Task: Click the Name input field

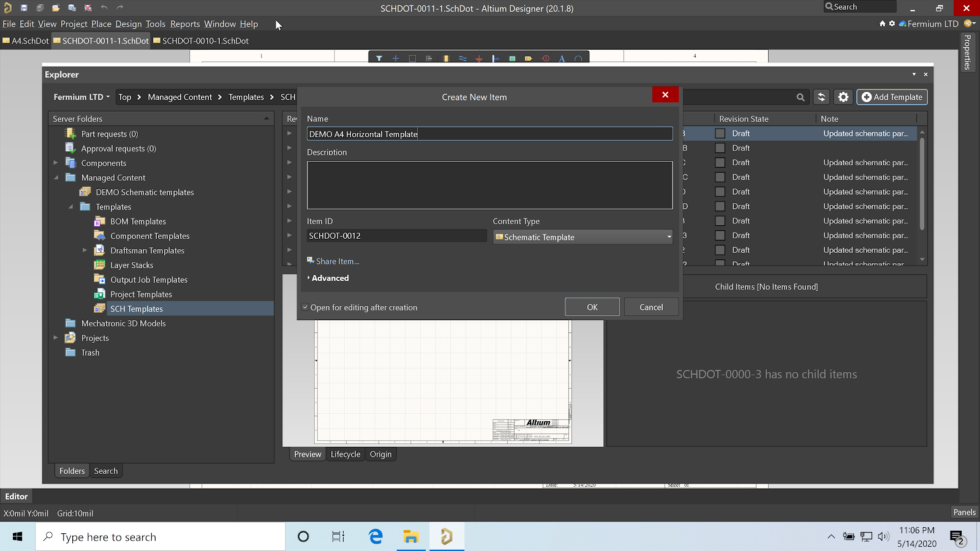Action: tap(489, 134)
